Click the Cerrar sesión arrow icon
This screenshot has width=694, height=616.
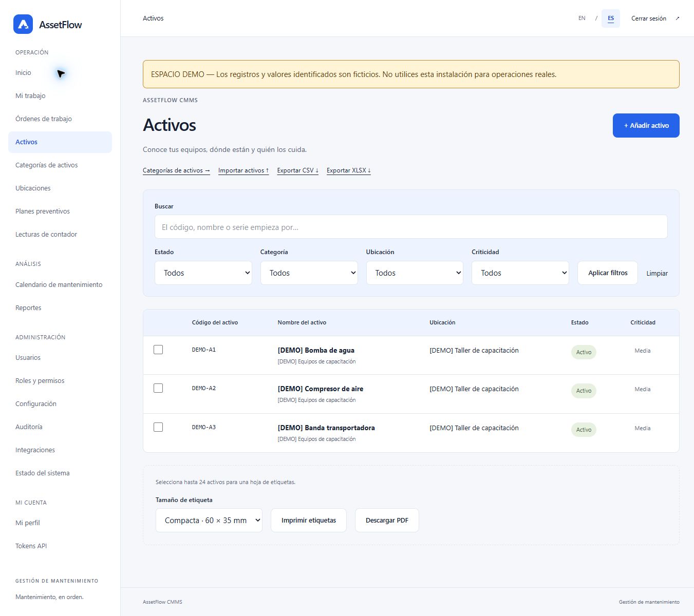(x=677, y=18)
